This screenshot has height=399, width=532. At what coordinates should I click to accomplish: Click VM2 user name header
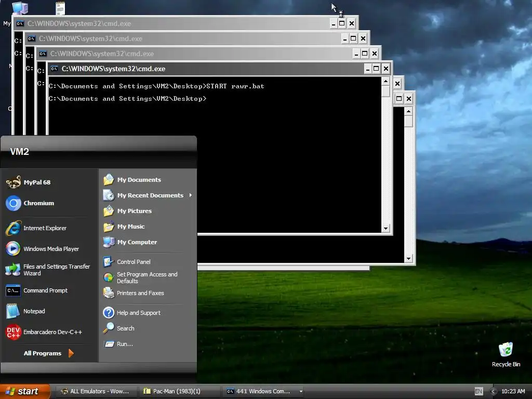click(20, 152)
